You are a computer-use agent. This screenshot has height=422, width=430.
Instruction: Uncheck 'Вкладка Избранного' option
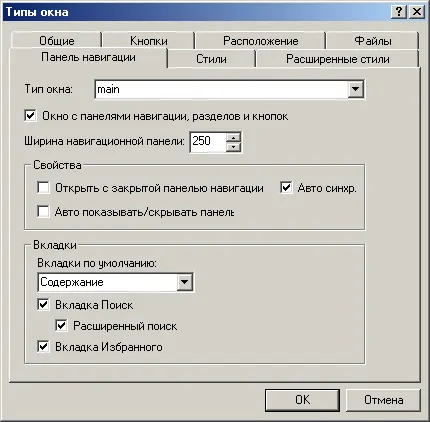(x=43, y=347)
